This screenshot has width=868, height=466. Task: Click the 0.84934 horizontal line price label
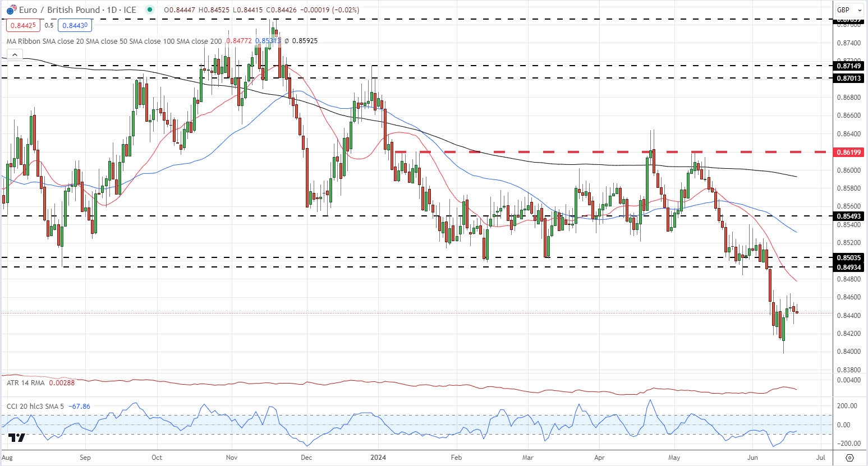[x=849, y=267]
